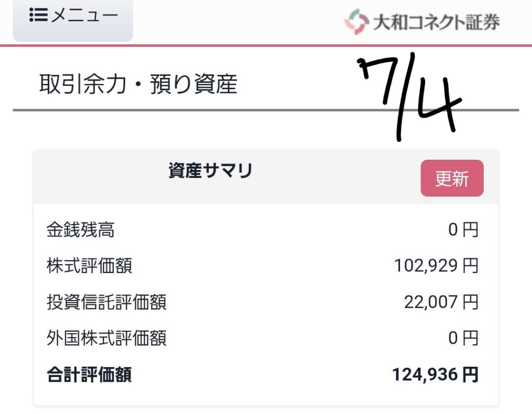Click the list icon beside メニュー

[x=38, y=15]
